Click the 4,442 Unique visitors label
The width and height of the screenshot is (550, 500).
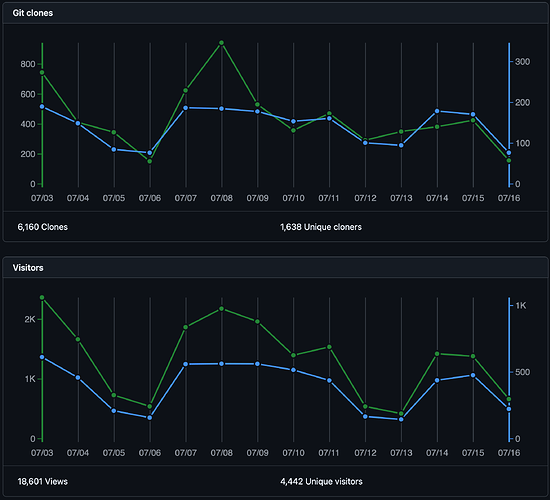tap(321, 481)
